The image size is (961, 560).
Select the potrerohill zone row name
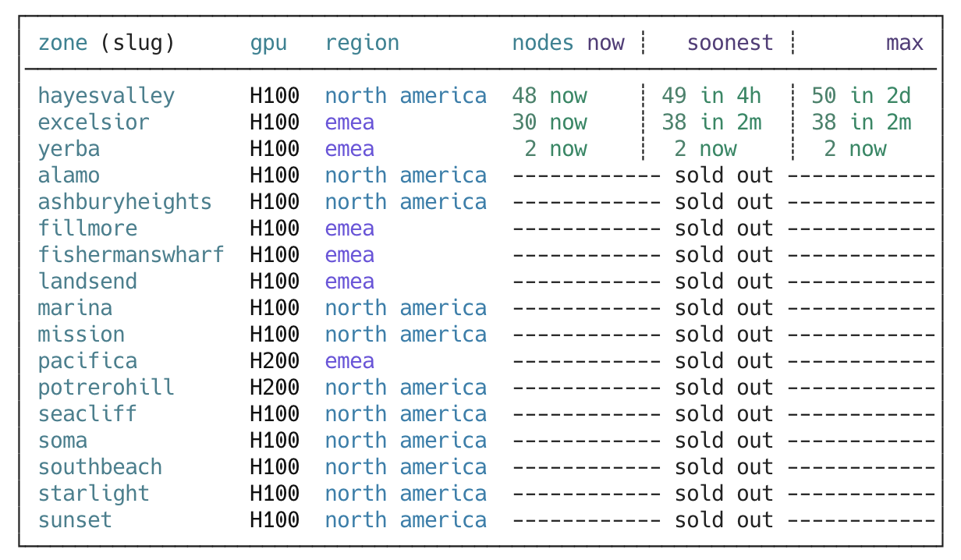pos(106,388)
